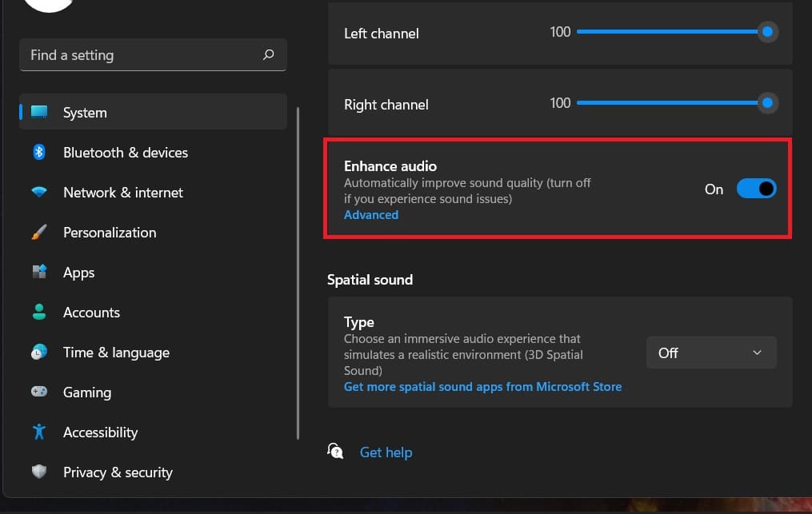The height and width of the screenshot is (514, 812).
Task: Select the Personalization label
Action: (x=110, y=233)
